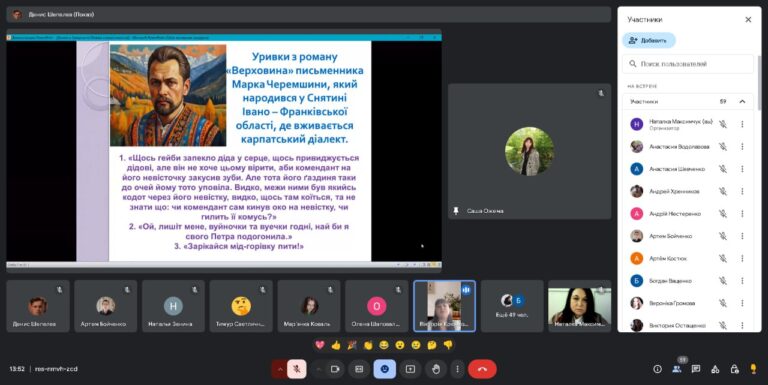Viewport: 768px width, 385px height.
Task: Select Мар'яна Коваль video tile
Action: (309, 306)
